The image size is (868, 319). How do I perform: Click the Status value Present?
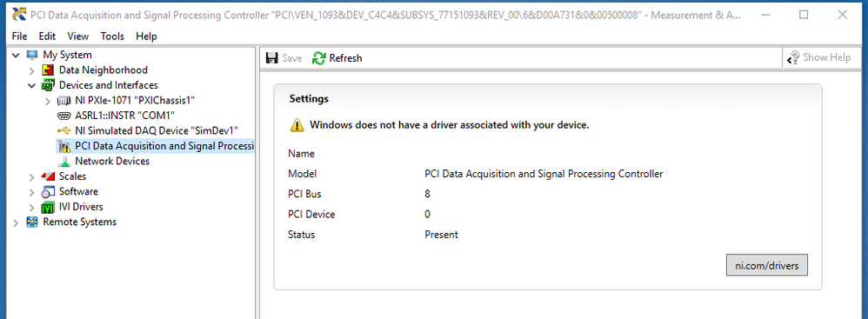pos(441,235)
